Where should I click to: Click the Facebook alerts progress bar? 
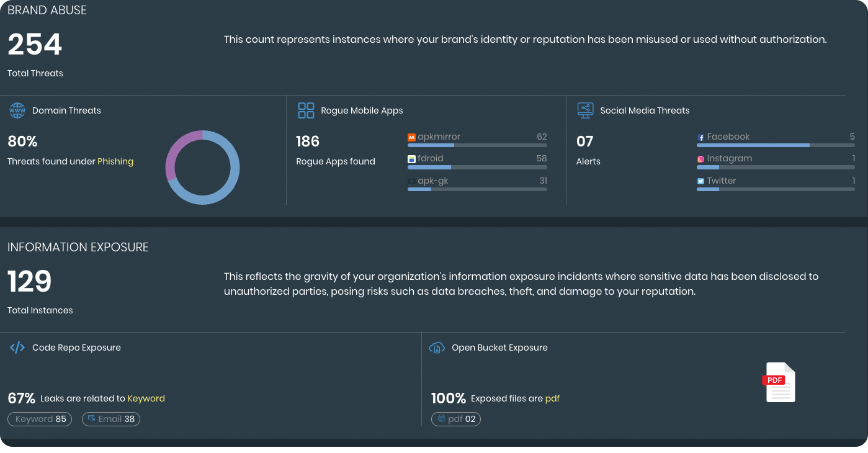pos(775,145)
